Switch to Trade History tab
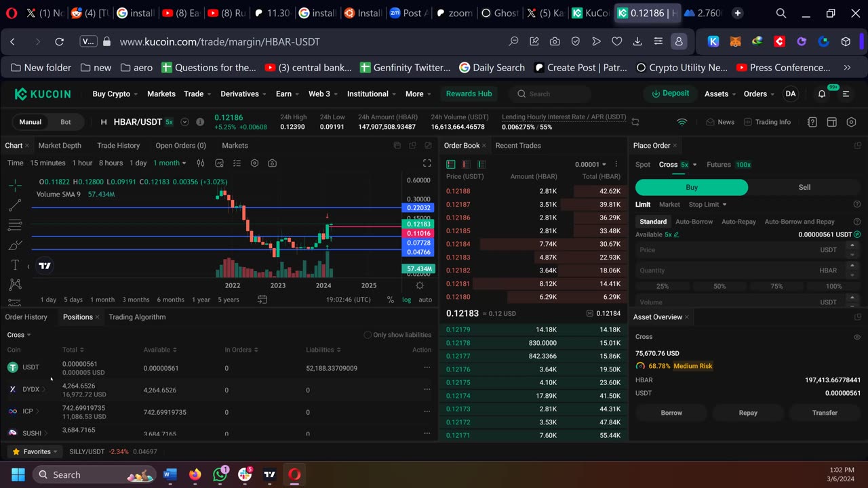Image resolution: width=868 pixels, height=488 pixels. coord(118,146)
